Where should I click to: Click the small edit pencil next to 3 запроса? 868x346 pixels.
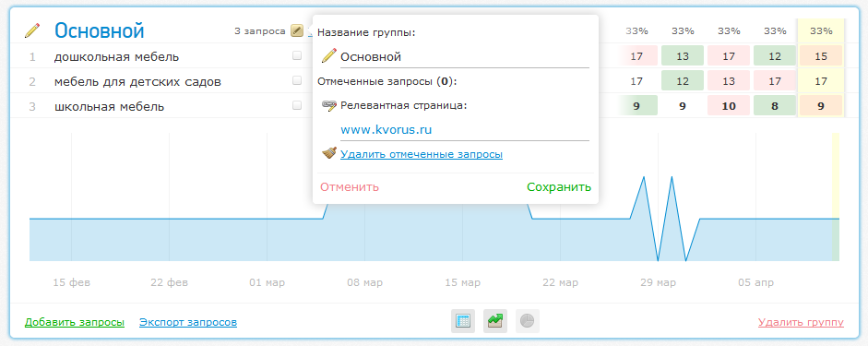297,31
